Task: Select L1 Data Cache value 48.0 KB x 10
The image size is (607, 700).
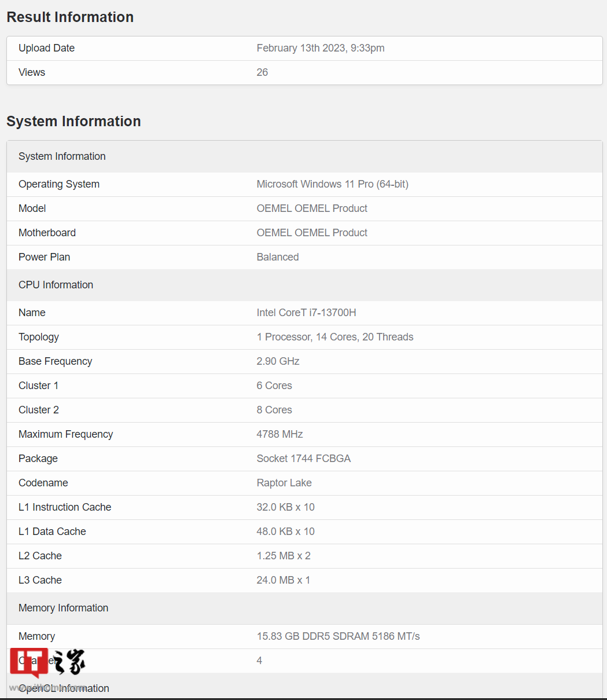Action: point(286,532)
